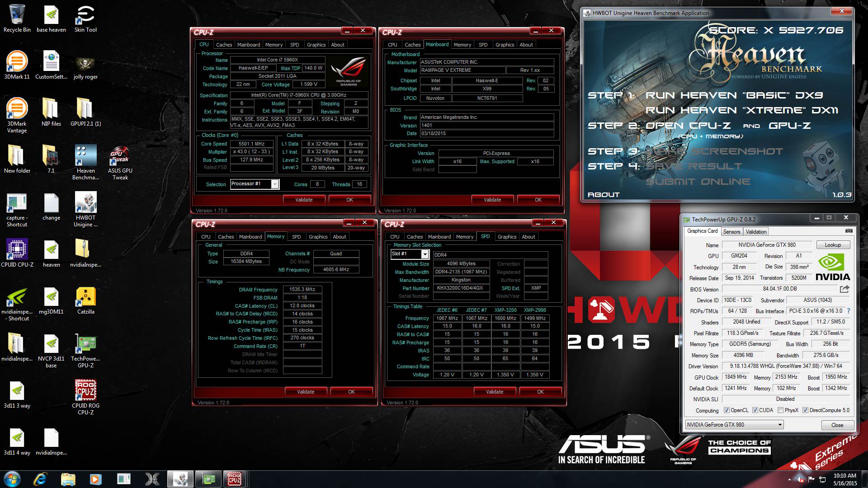This screenshot has width=868, height=488.
Task: Open the jolly roger desktop icon
Action: 85,66
